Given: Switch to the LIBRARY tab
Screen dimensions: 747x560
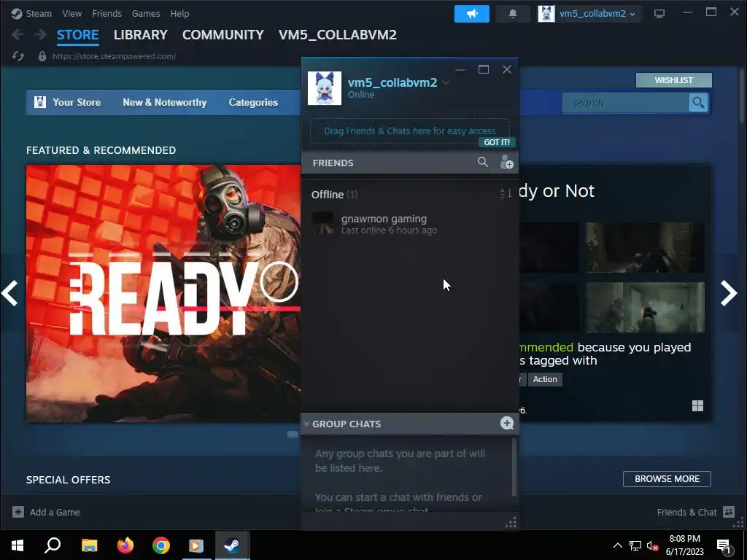Looking at the screenshot, I should coord(141,35).
